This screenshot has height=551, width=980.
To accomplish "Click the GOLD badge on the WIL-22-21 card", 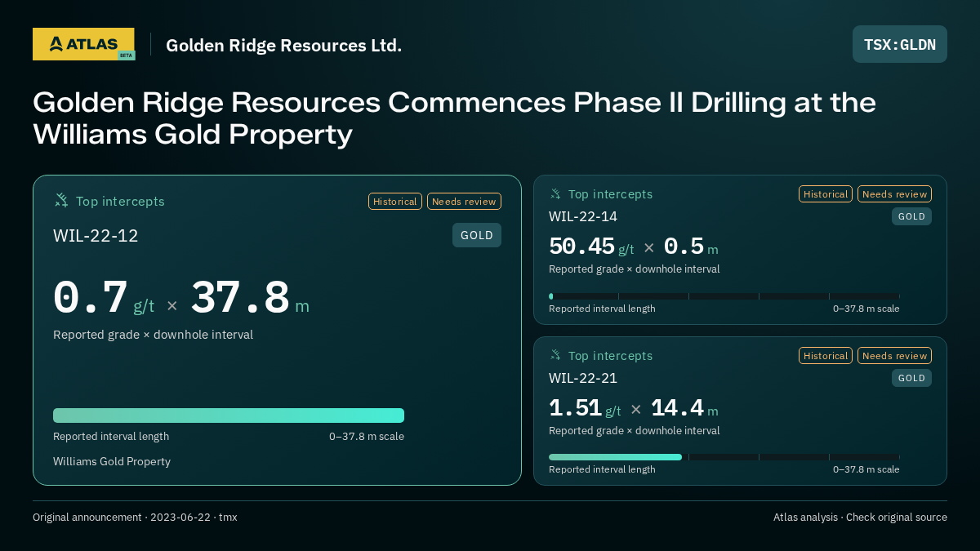I will 911,378.
